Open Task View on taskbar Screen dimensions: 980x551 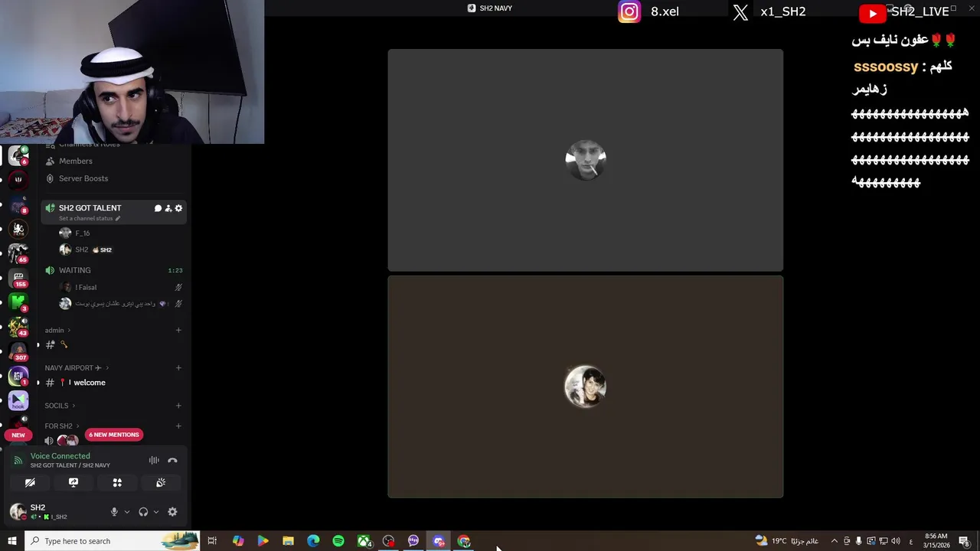click(212, 541)
